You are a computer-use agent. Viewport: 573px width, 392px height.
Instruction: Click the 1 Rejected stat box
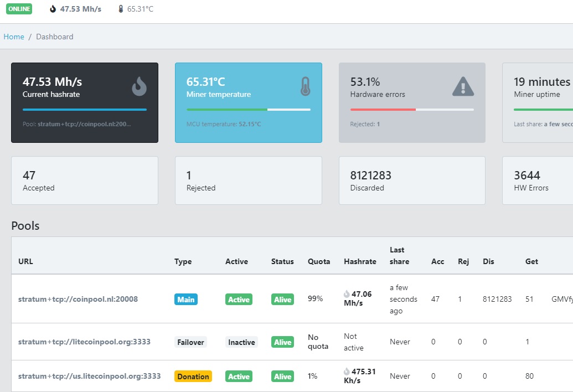(249, 180)
